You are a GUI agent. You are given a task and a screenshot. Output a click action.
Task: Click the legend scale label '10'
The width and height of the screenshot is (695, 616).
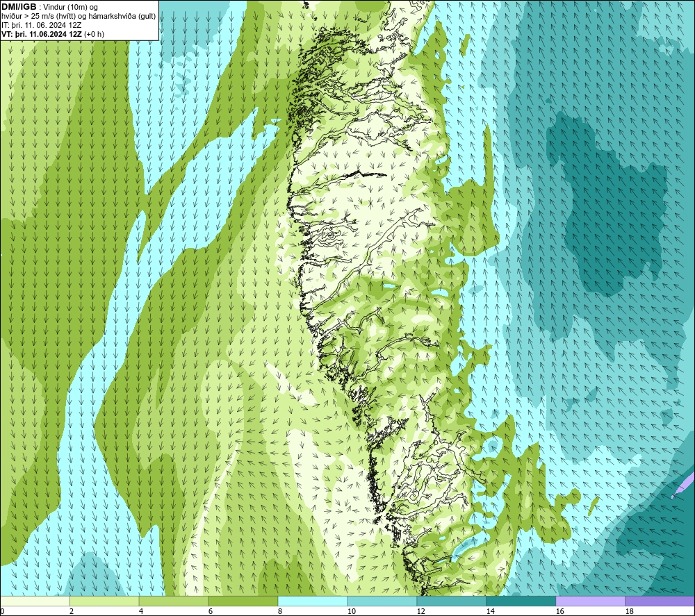tap(351, 611)
